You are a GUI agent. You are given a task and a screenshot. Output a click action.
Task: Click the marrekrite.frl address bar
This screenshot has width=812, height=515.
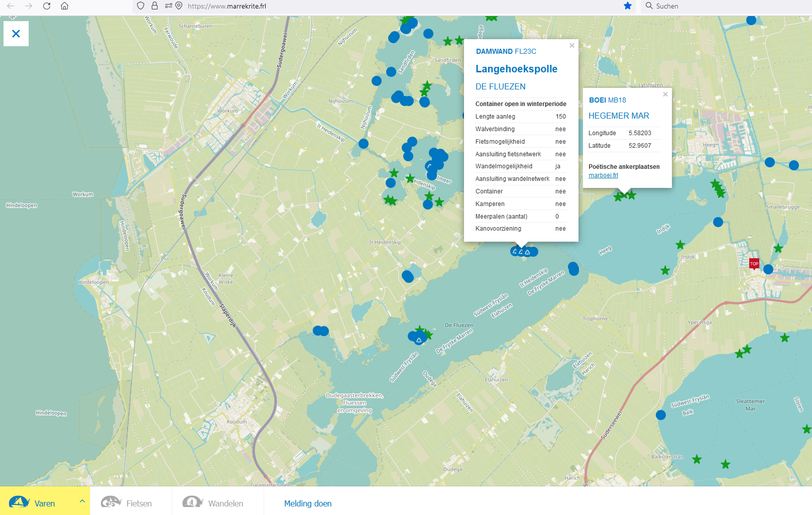click(352, 6)
